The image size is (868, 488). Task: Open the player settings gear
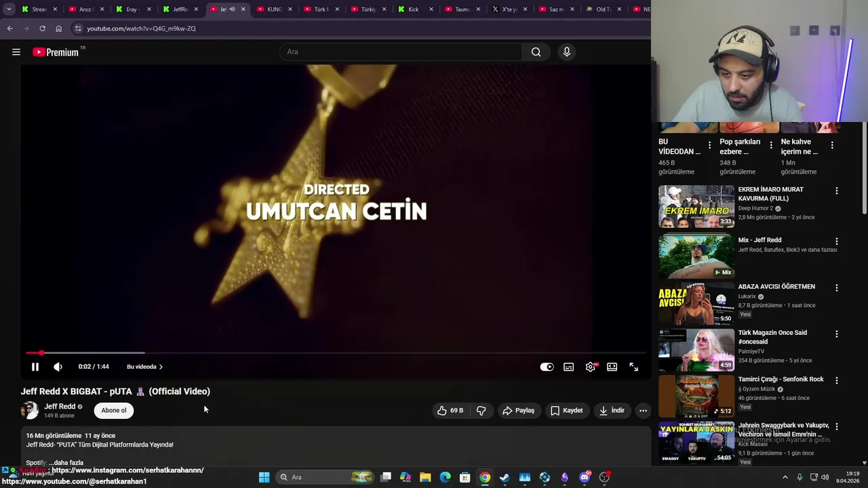pos(591,367)
